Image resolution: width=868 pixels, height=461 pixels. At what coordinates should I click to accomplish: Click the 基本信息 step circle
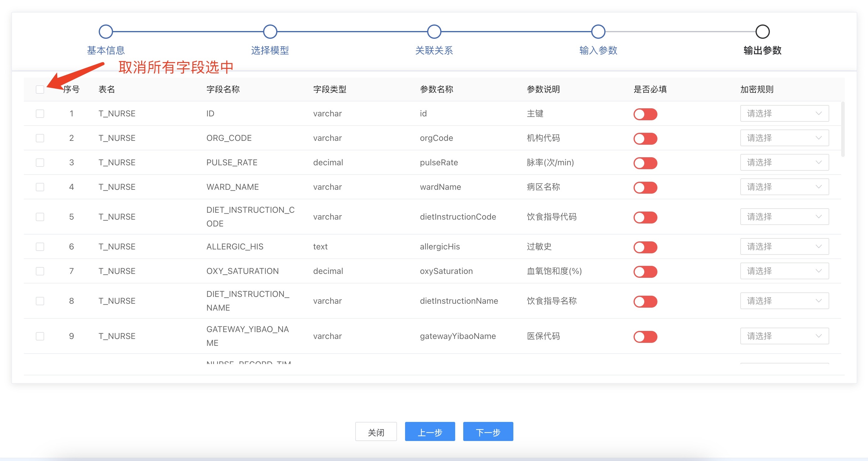[106, 32]
